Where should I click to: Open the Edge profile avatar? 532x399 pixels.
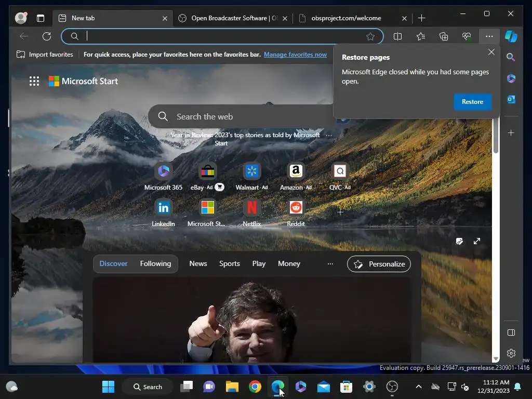[x=21, y=18]
